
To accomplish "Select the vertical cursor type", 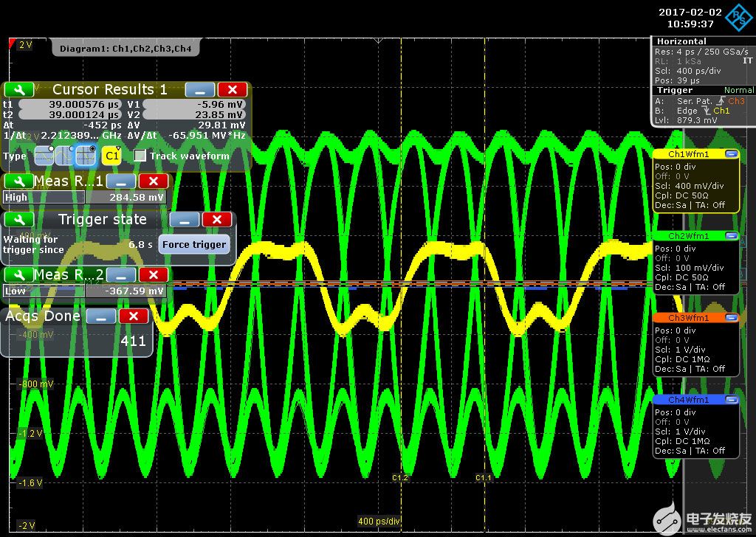I will coord(64,156).
